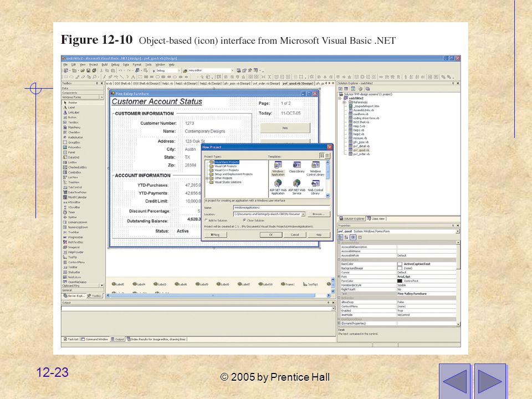Pick the Timer control in the Toolbox
The height and width of the screenshot is (399, 532).
pyautogui.click(x=69, y=212)
